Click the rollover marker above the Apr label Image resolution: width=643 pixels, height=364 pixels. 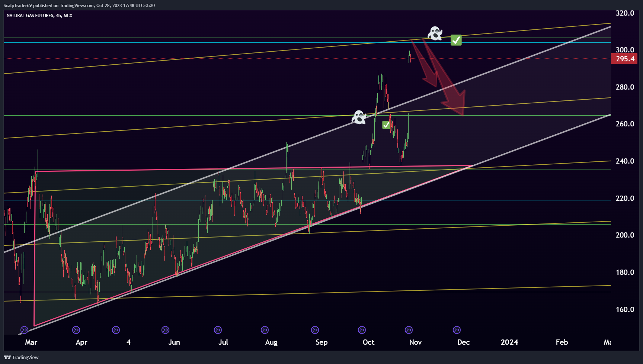click(76, 330)
